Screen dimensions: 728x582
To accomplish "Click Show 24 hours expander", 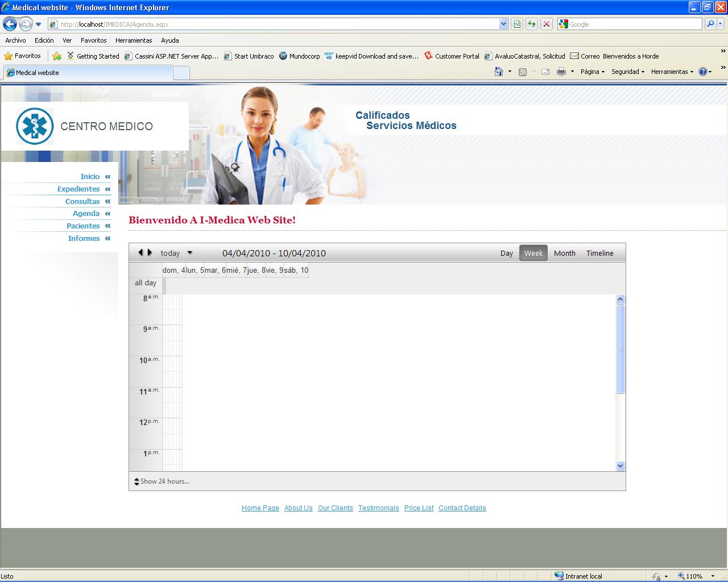I will [162, 481].
